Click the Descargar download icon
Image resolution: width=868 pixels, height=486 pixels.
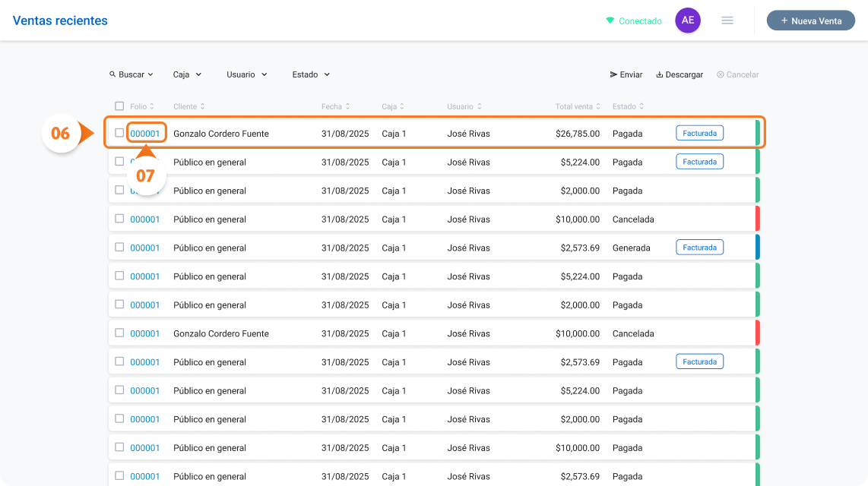click(x=659, y=74)
